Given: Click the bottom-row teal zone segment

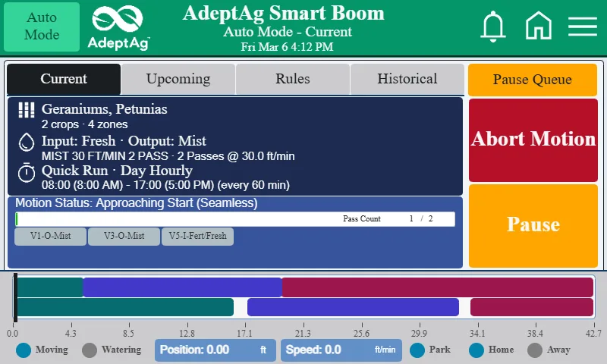Looking at the screenshot, I should click(125, 307).
